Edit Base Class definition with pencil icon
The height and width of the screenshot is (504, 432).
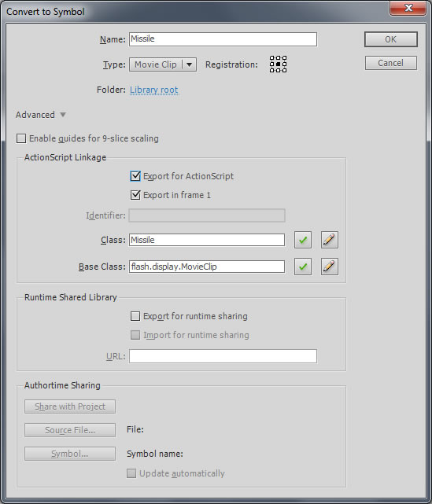click(x=330, y=267)
